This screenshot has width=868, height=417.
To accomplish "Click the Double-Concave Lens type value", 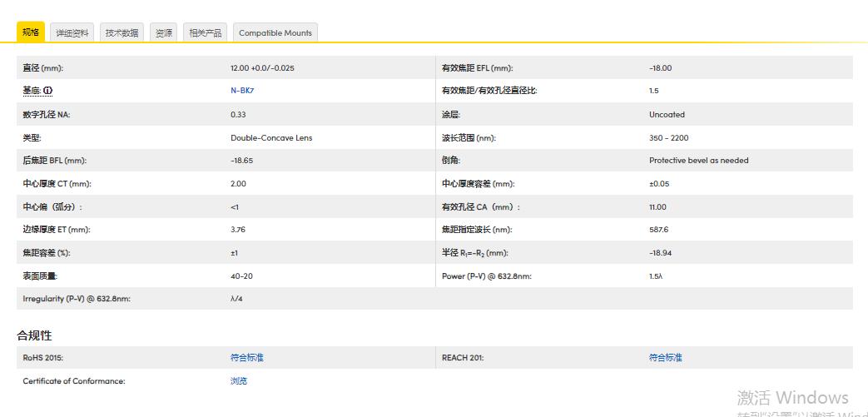I will [271, 137].
